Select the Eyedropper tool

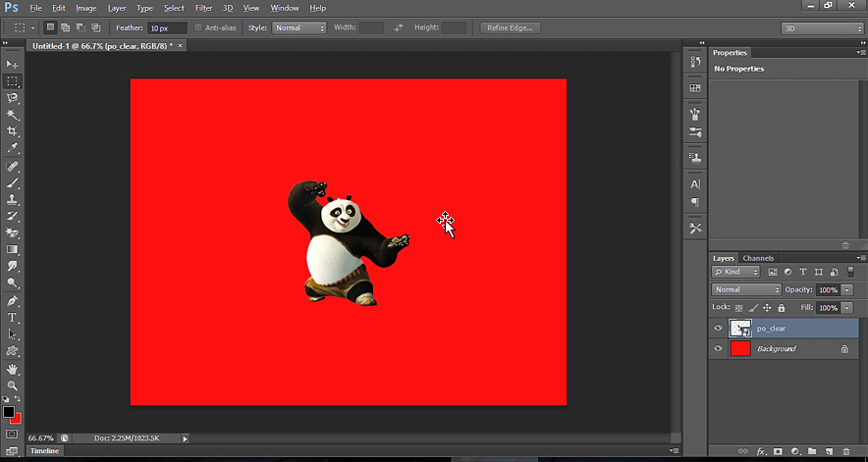coord(12,148)
